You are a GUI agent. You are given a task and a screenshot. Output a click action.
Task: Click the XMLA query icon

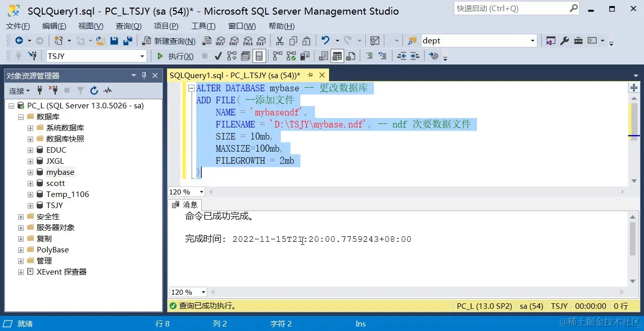click(x=248, y=41)
